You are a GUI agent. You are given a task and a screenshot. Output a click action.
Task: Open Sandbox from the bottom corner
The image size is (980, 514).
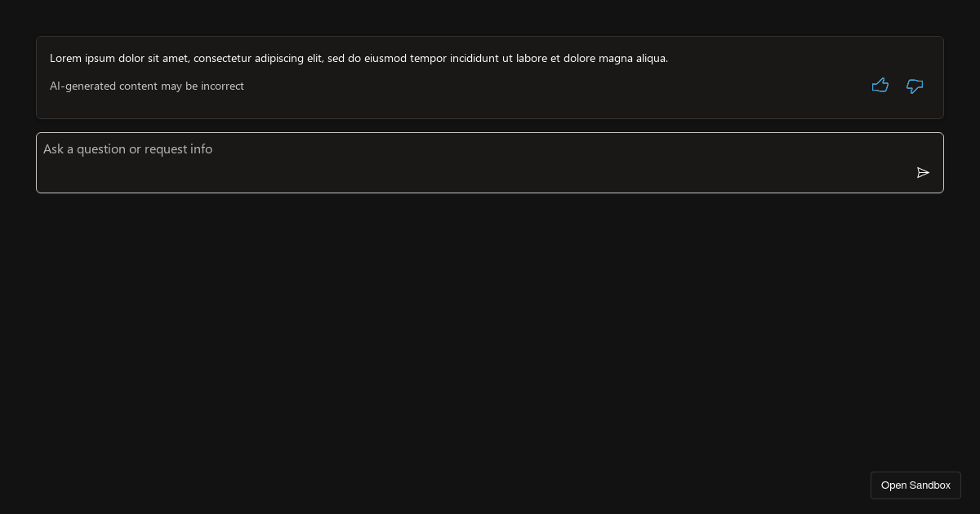click(x=915, y=485)
